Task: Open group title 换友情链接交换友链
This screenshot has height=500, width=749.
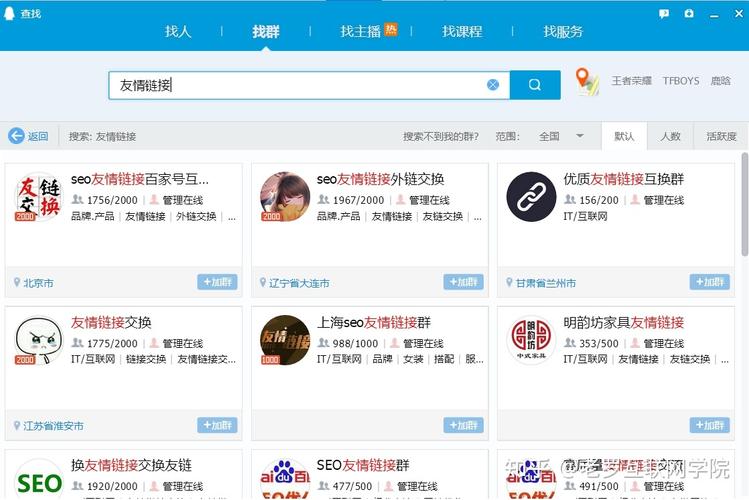Action: point(131,465)
